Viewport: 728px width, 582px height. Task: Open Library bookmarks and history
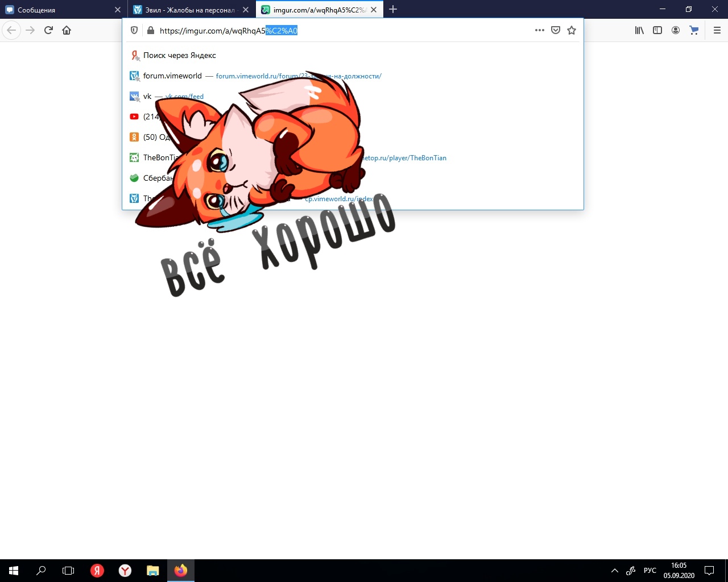coord(639,30)
